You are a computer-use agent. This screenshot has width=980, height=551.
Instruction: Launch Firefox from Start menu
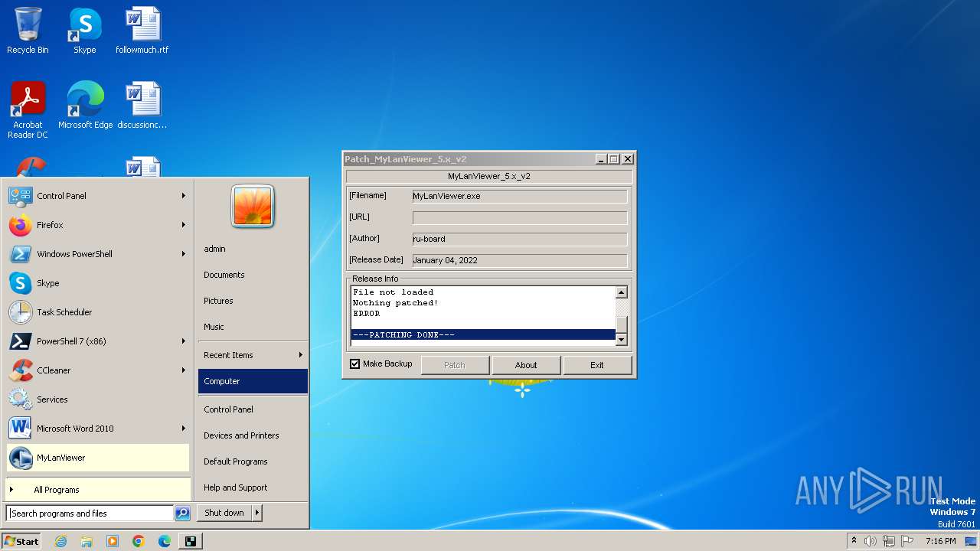tap(97, 225)
